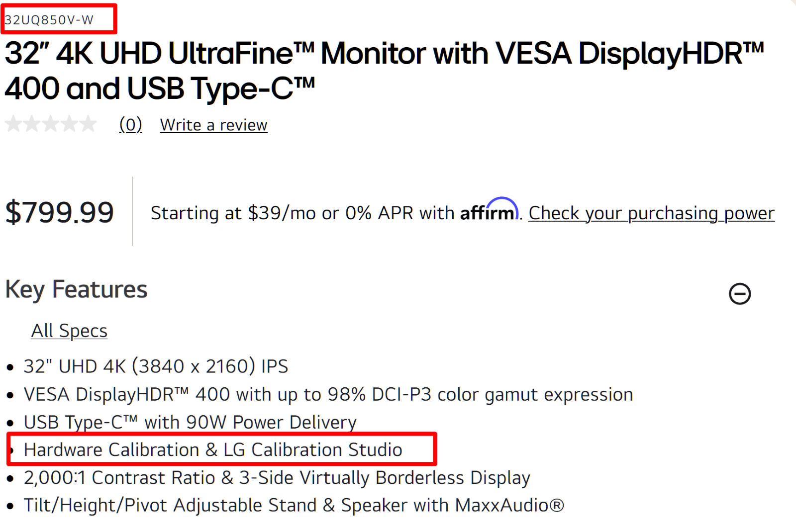The width and height of the screenshot is (796, 532).
Task: Click Hardware Calibration & LG Calibration Studio item
Action: pos(213,449)
